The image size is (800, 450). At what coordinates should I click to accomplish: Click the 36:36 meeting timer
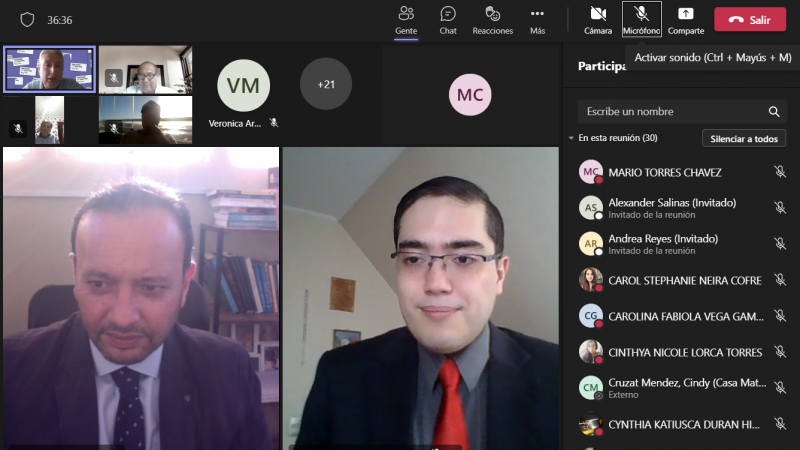point(60,20)
